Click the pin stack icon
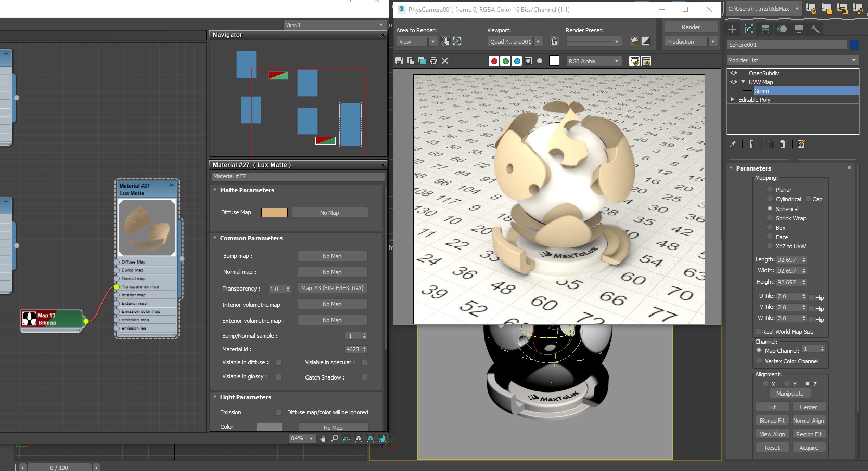The image size is (868, 471). click(x=733, y=144)
